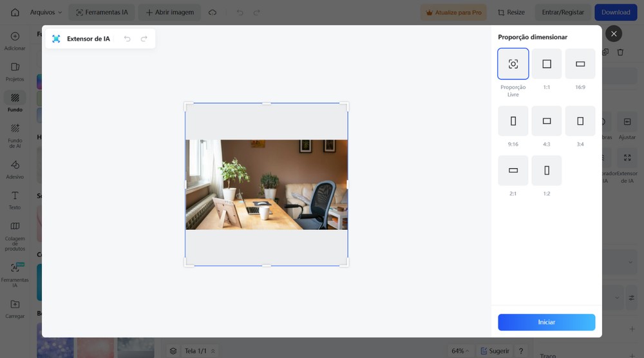Click Atualize para Pro button
The height and width of the screenshot is (358, 644).
(x=453, y=12)
